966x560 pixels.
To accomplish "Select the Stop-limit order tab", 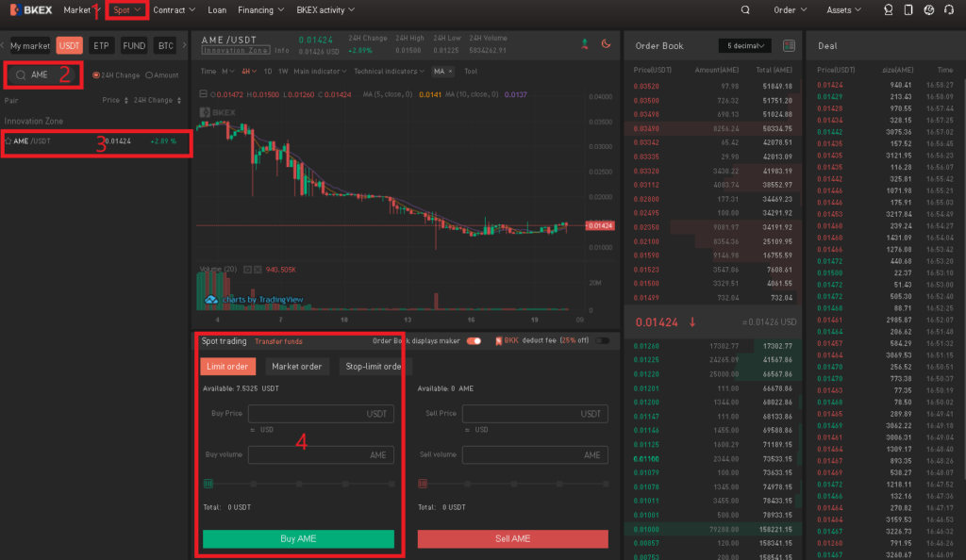I will [374, 366].
